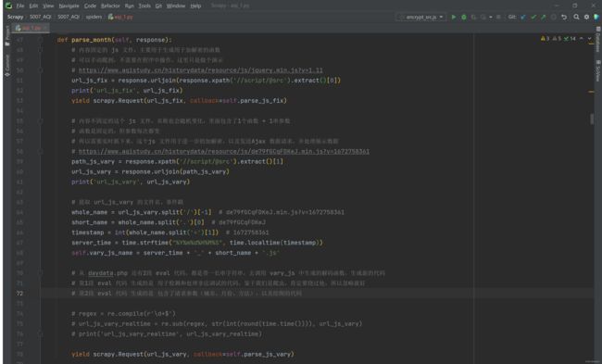Open the Refactor menu
This screenshot has height=364, width=602.
tap(110, 6)
